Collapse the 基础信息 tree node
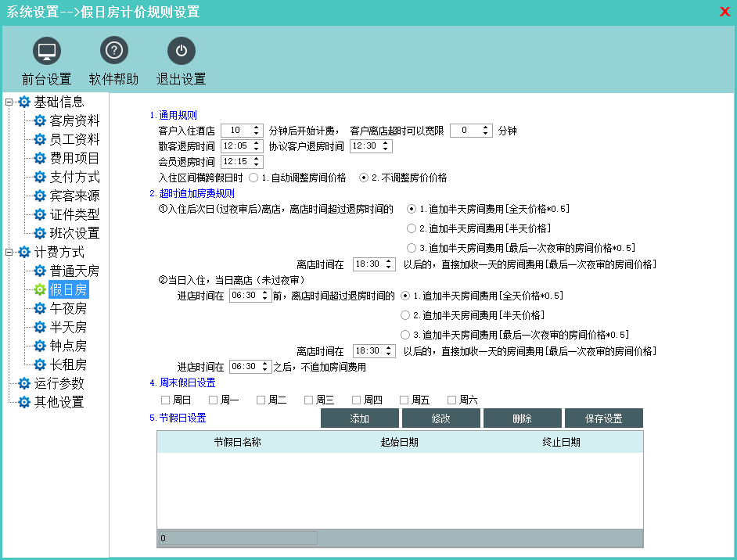The width and height of the screenshot is (737, 560). click(x=9, y=102)
